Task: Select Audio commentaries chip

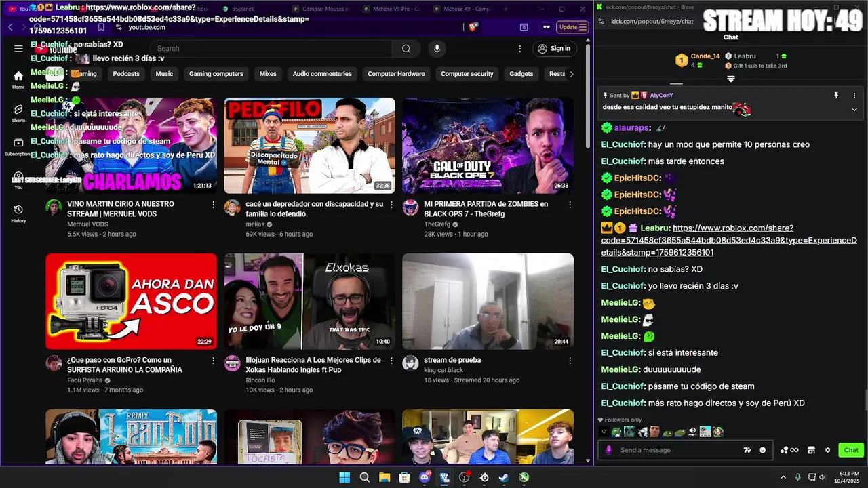Action: [x=322, y=74]
